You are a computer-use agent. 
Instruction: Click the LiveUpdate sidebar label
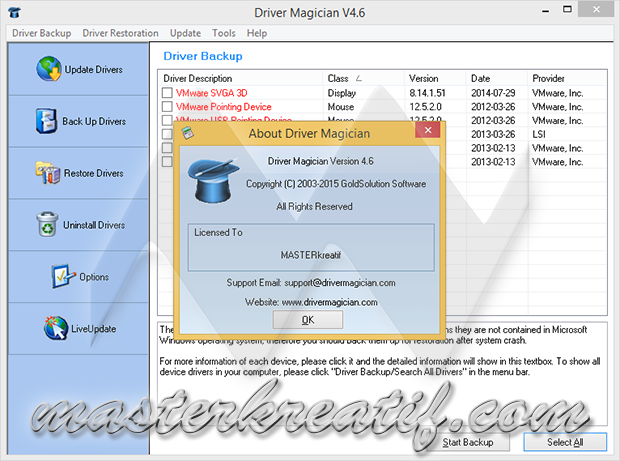click(94, 329)
